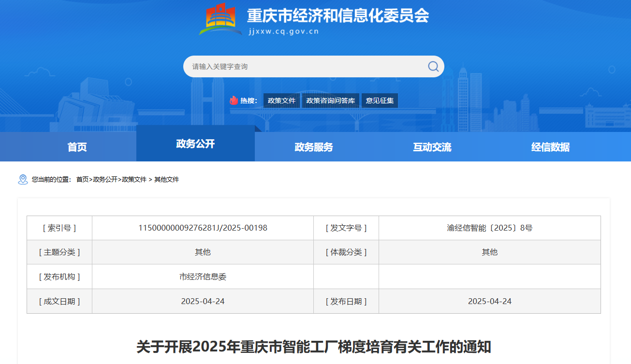Click the 重庆市经济和信息化委员会 site title
The image size is (631, 364).
coord(338,16)
